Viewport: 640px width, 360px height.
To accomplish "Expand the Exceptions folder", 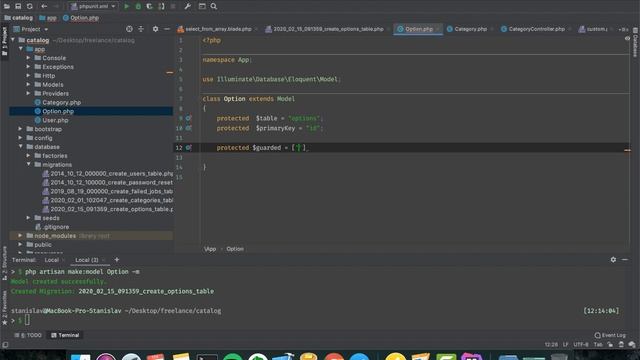I will 29,67.
